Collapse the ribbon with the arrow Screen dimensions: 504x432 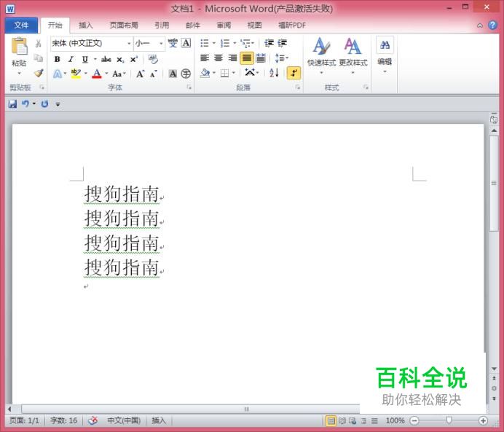tap(479, 25)
